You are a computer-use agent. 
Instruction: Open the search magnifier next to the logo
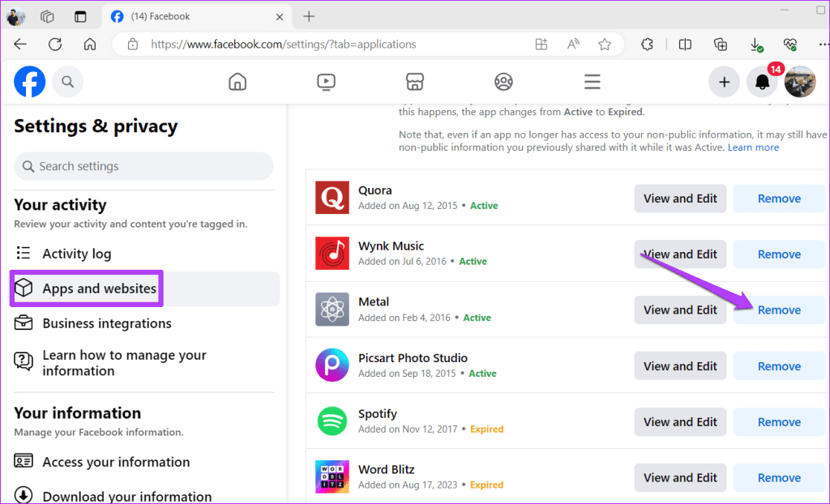point(68,81)
